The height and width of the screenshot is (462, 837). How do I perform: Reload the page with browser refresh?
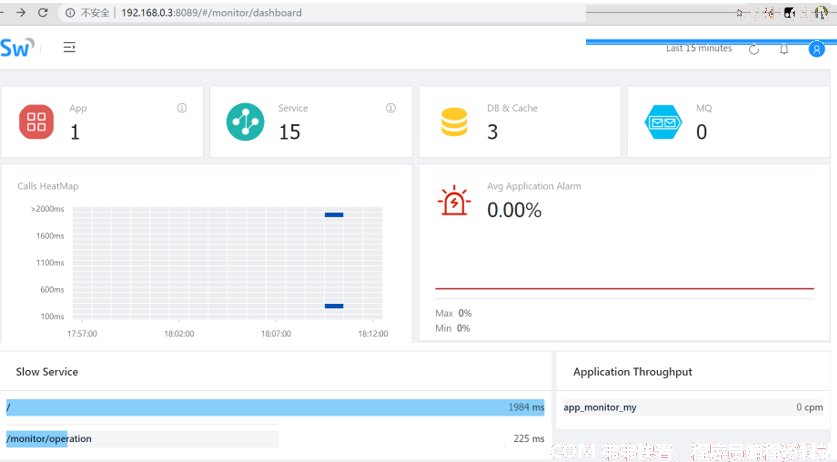(x=43, y=12)
